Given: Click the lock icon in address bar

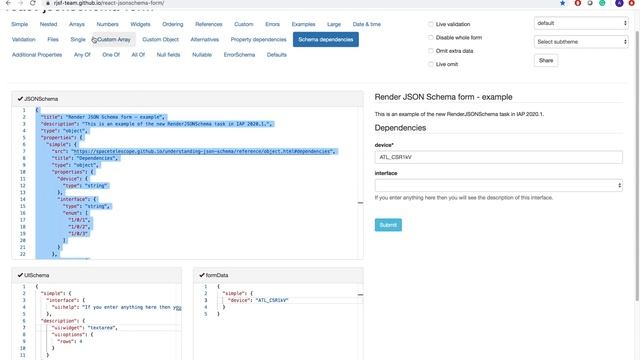Looking at the screenshot, I should coord(48,3).
